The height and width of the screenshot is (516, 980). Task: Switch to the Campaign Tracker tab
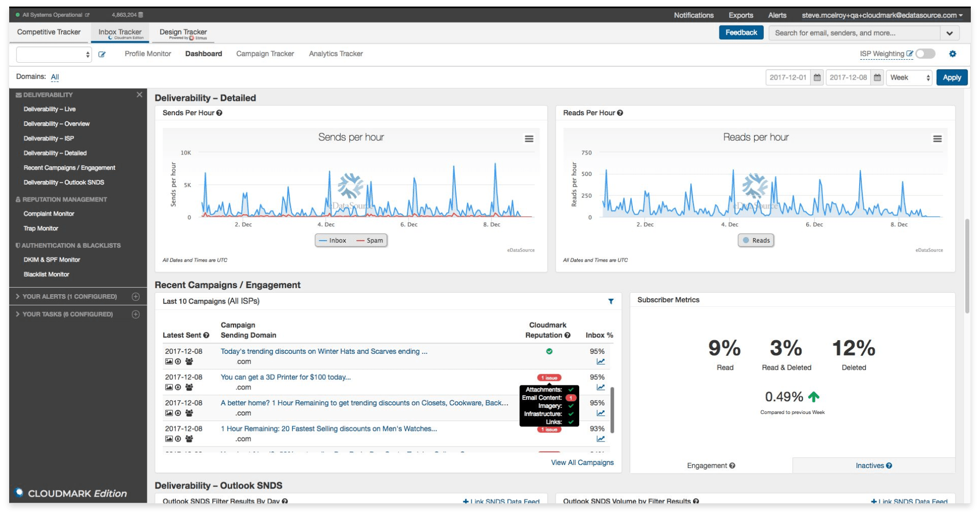[x=265, y=54]
